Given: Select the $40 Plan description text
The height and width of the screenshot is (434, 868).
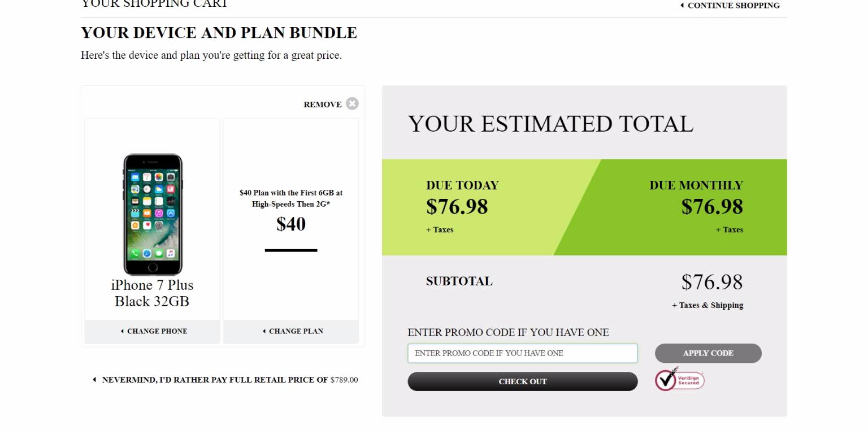Looking at the screenshot, I should click(x=291, y=198).
